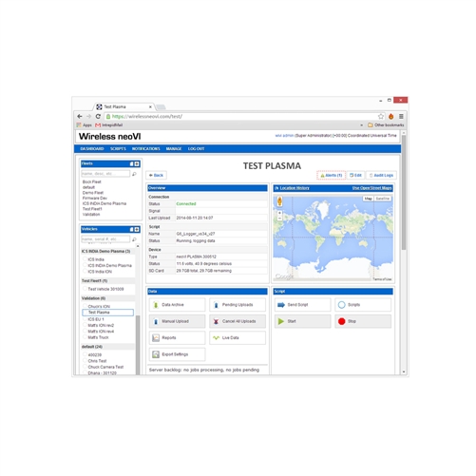The height and width of the screenshot is (476, 476).
Task: Click the Alerts (1) button
Action: coord(332,175)
